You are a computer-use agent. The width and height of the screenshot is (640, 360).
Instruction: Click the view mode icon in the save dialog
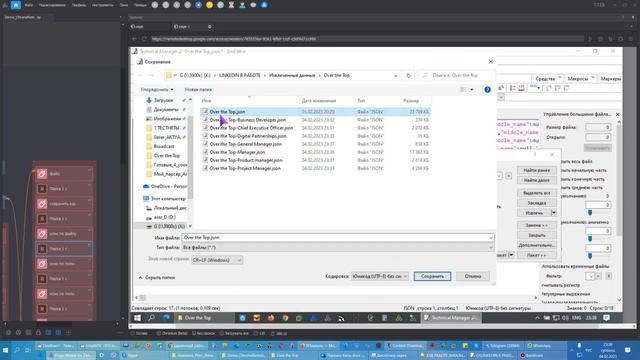coord(463,89)
